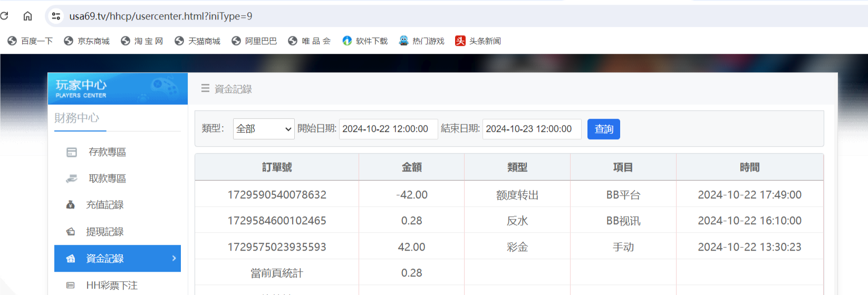The width and height of the screenshot is (868, 295).
Task: Click the address bar URL usa69.tv
Action: pyautogui.click(x=161, y=16)
